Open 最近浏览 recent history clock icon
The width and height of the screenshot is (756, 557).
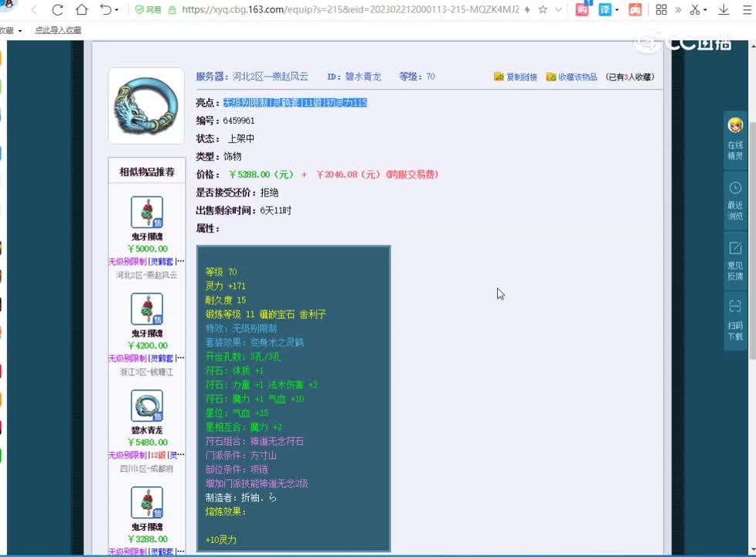click(x=735, y=188)
